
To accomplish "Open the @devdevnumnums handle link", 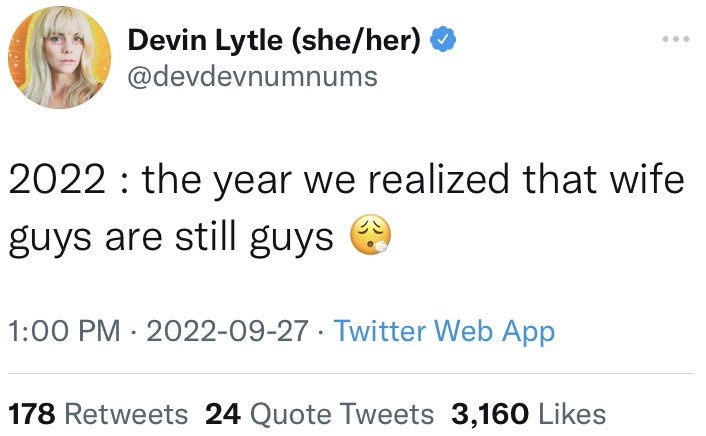I will point(253,76).
